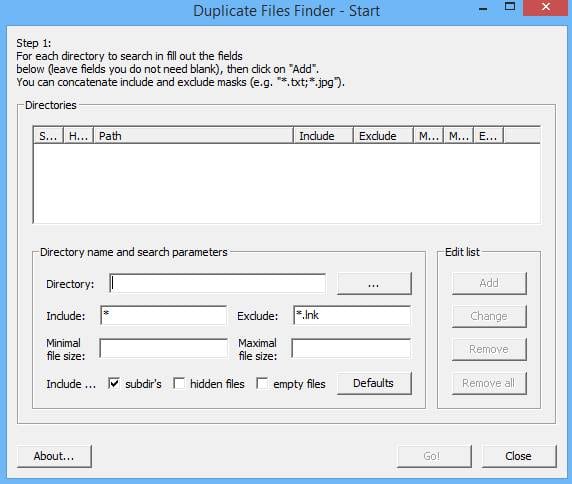The height and width of the screenshot is (484, 572).
Task: Click the Remove all button
Action: (489, 383)
